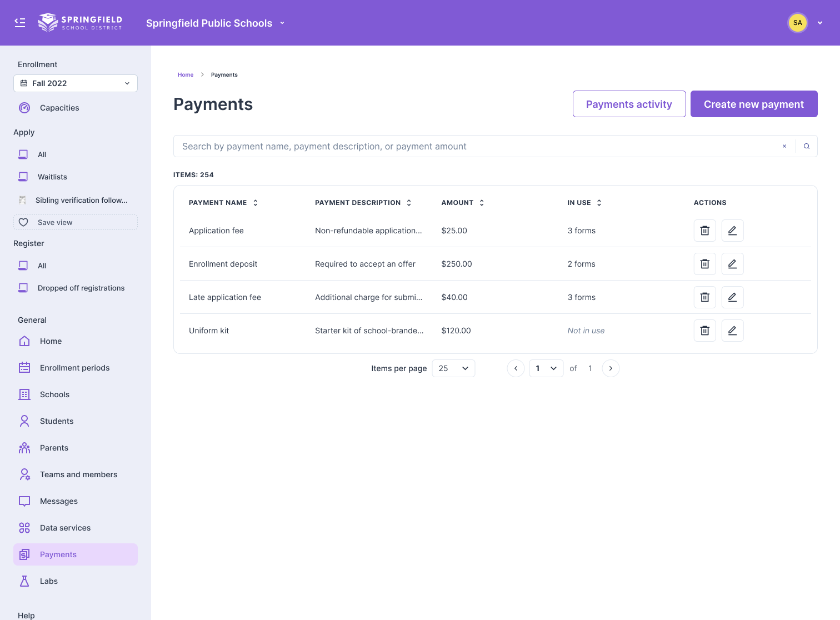840x620 pixels.
Task: Click the search magnifier icon
Action: click(x=807, y=146)
